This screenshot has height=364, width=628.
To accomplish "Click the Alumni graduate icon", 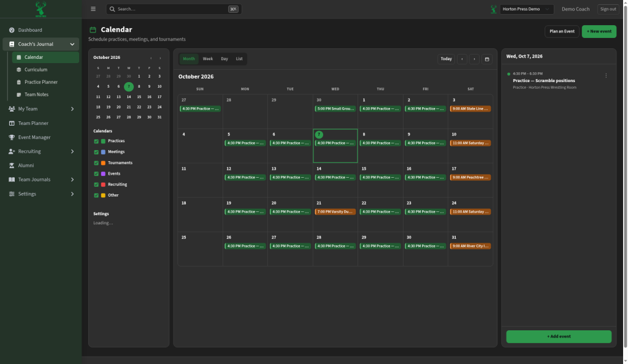I will (12, 165).
